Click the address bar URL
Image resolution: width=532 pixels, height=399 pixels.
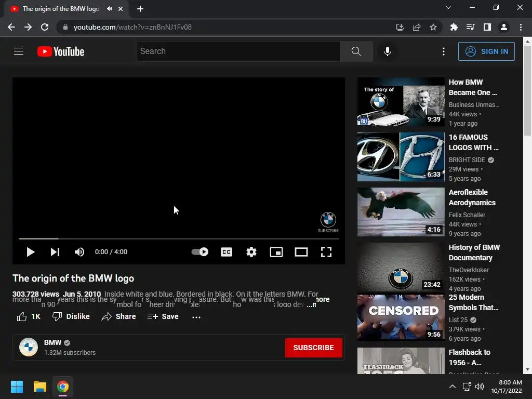click(132, 27)
